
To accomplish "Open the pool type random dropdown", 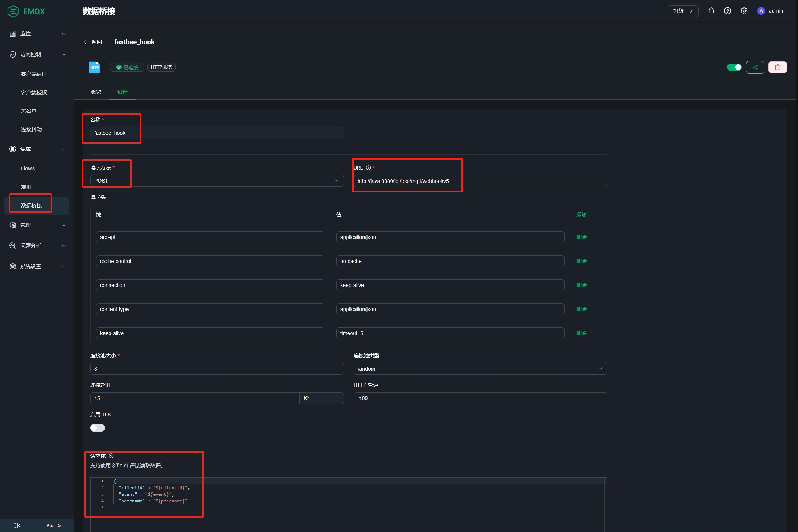I will click(480, 369).
